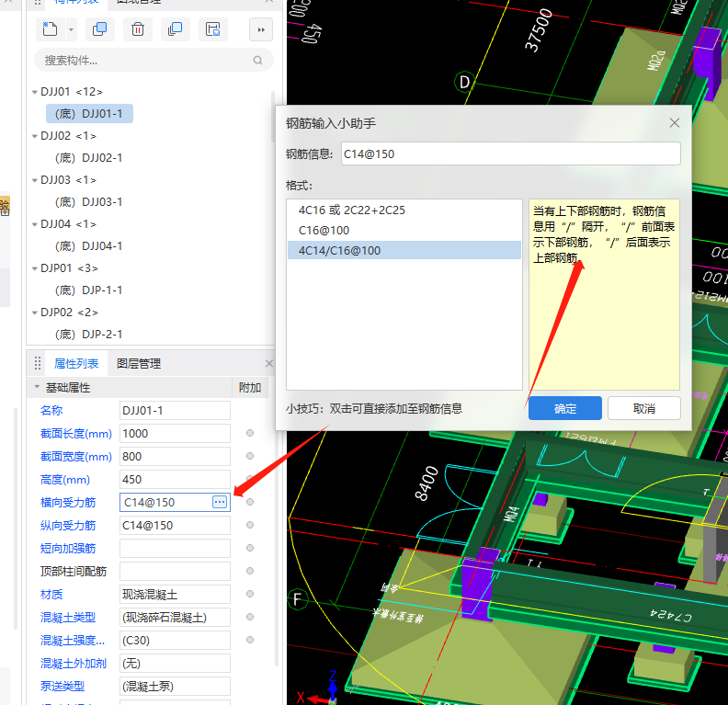Close the properties panel
Screen dimensions: 728x705
268,363
